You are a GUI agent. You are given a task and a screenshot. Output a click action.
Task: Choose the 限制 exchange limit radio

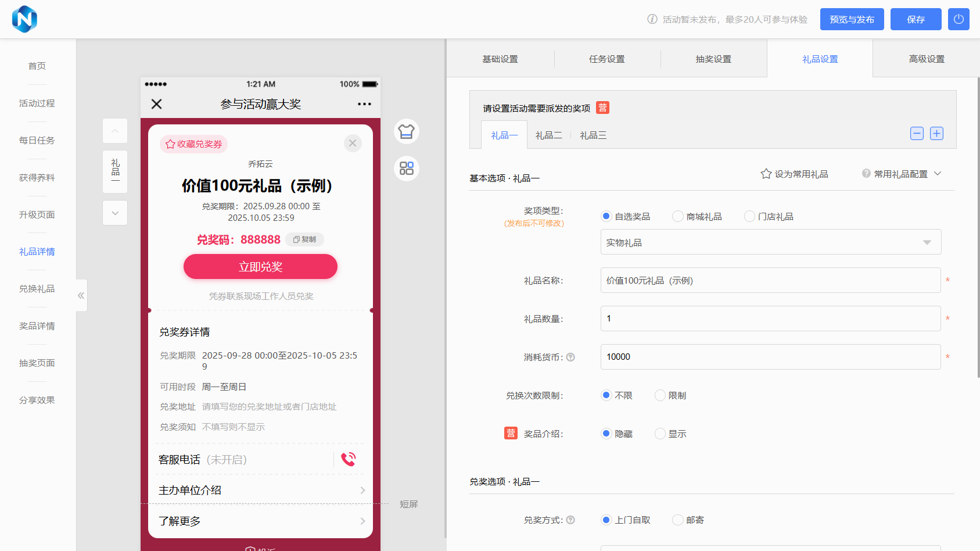pos(660,395)
